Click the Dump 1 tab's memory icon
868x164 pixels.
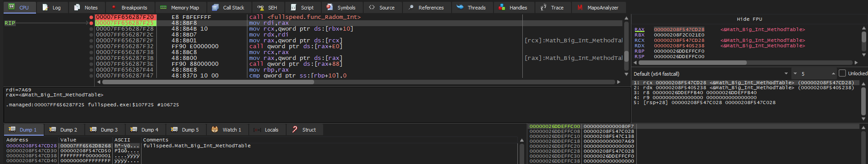(x=12, y=129)
